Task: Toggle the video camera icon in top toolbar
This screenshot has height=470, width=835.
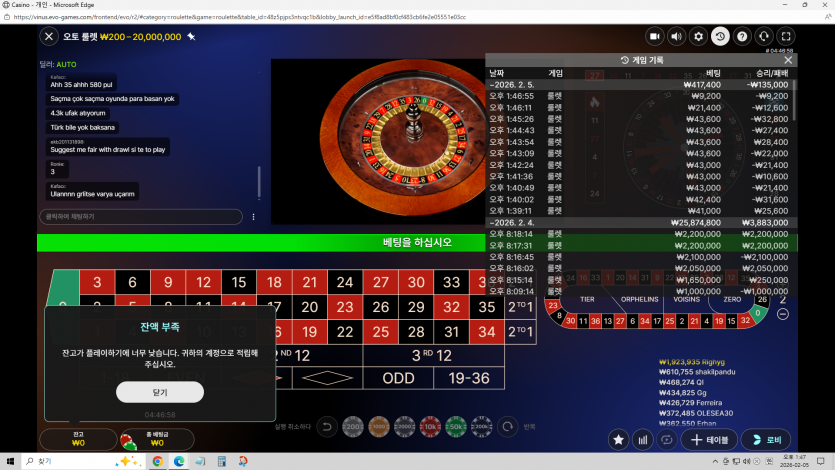Action: (x=654, y=36)
